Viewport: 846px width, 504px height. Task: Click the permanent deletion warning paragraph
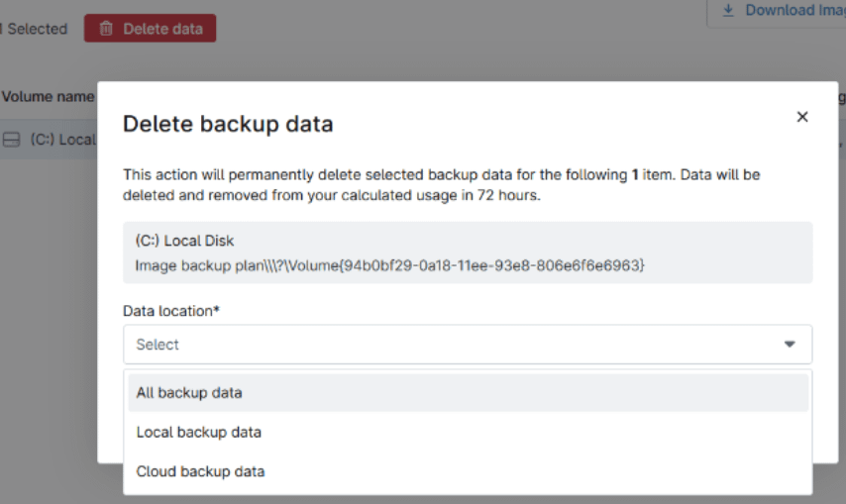(x=442, y=184)
